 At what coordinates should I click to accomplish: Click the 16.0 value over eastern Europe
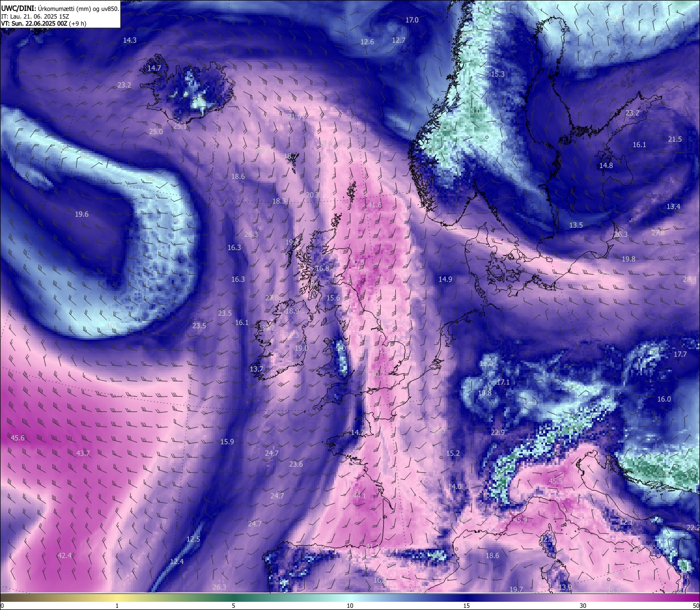(664, 399)
